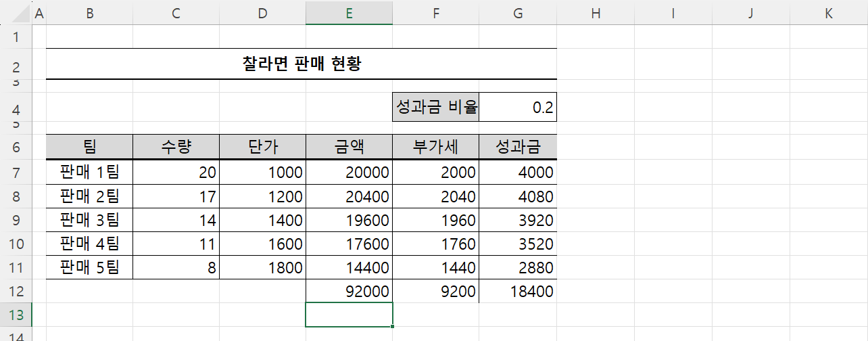
Task: Select the 판매 1팀 cell
Action: [89, 173]
